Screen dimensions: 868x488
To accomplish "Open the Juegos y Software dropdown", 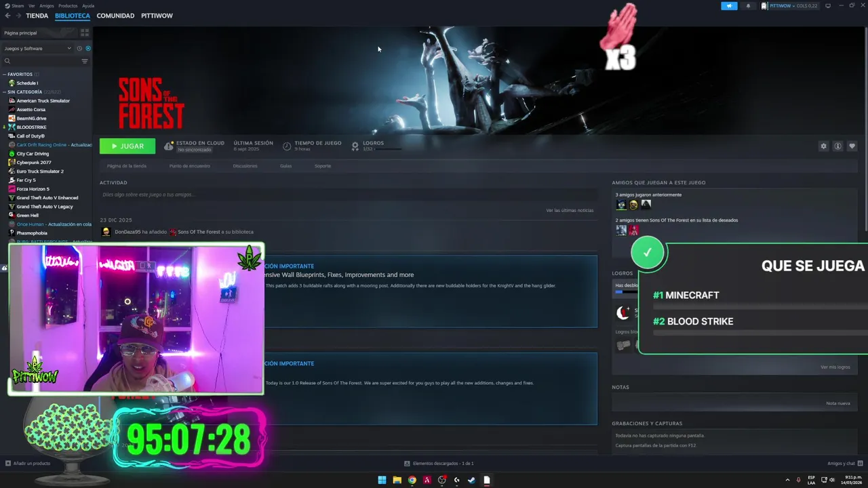I will click(37, 48).
